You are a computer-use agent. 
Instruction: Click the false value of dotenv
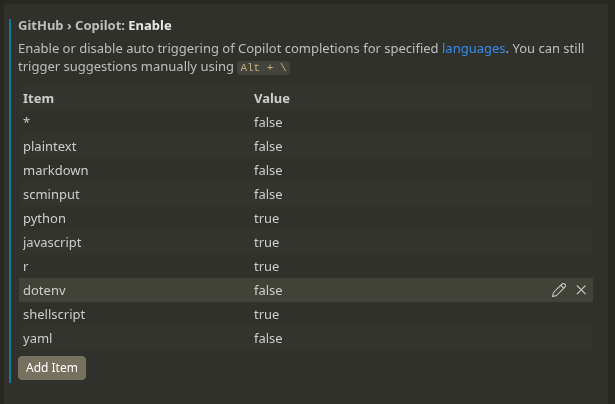[268, 290]
